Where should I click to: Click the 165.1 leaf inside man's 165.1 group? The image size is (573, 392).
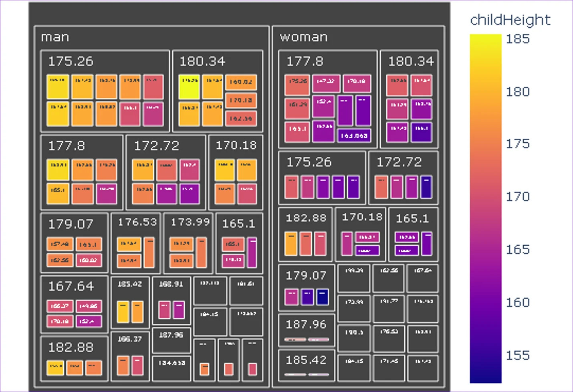click(x=233, y=244)
